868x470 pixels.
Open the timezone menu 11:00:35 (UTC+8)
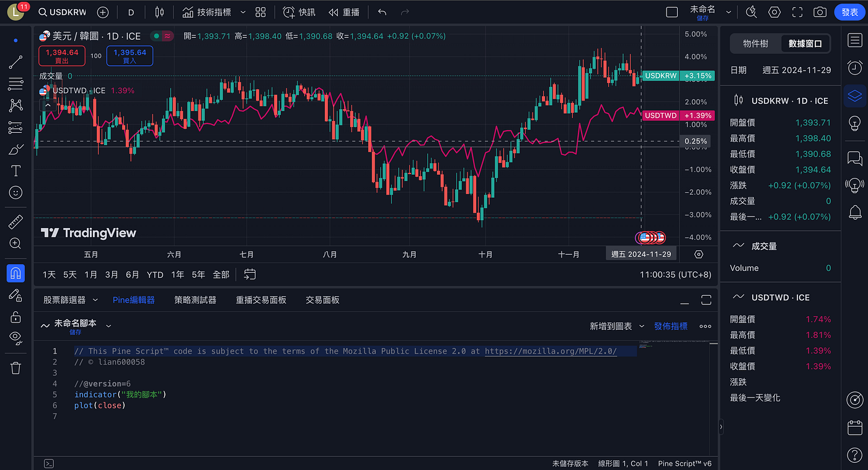click(676, 274)
